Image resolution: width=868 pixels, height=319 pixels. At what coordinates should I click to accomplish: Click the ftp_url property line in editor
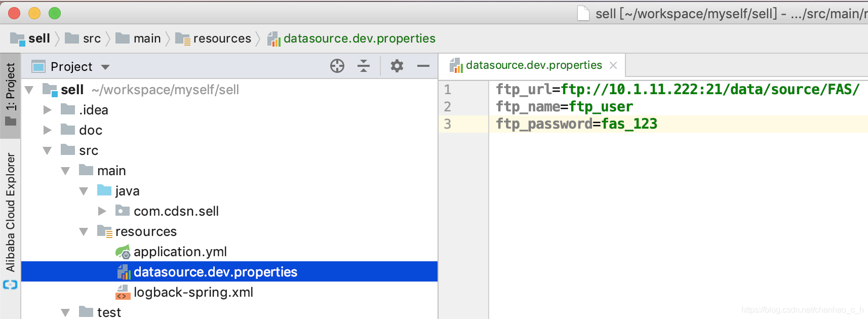(x=678, y=90)
